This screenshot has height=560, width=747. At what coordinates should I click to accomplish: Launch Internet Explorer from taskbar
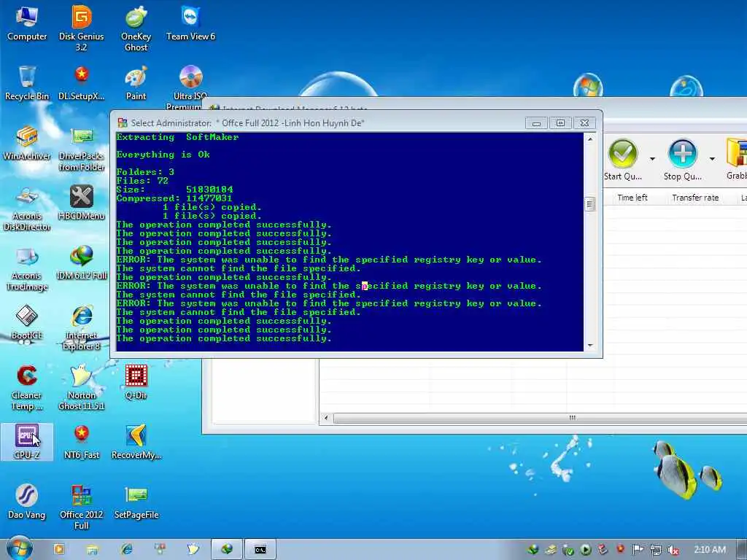(127, 549)
